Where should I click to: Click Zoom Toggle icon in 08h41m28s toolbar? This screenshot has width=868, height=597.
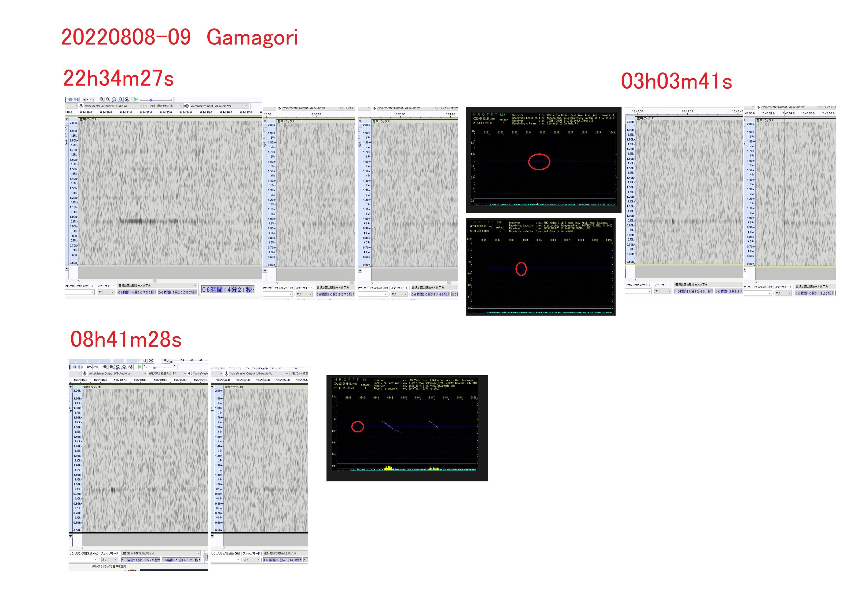[x=130, y=367]
